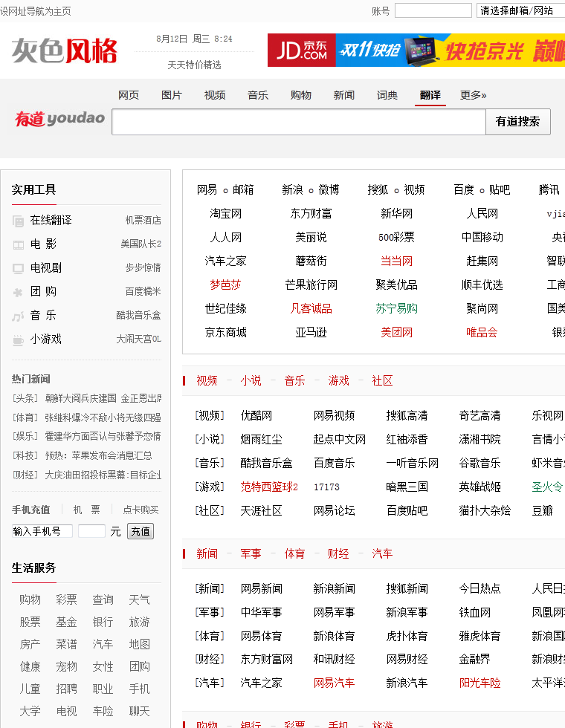Select the 视频 search tab

coord(215,95)
